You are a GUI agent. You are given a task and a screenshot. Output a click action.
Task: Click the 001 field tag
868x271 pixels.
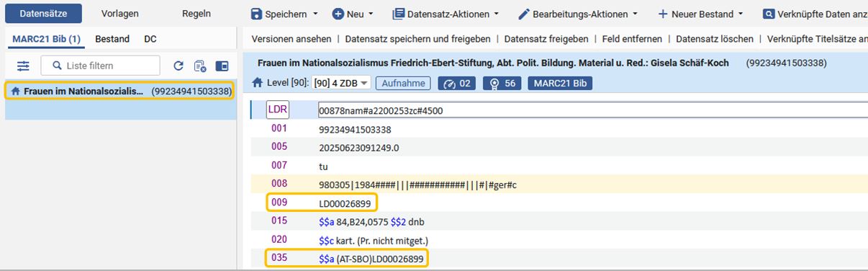click(279, 128)
